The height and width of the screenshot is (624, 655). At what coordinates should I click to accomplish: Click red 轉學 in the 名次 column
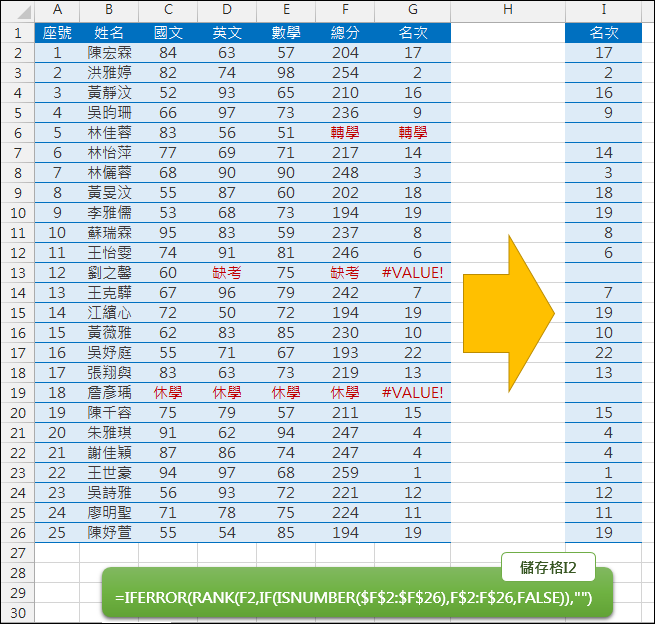tap(413, 133)
